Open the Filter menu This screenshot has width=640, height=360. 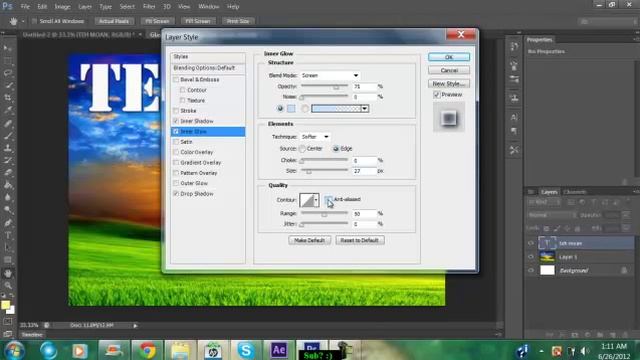[x=149, y=7]
